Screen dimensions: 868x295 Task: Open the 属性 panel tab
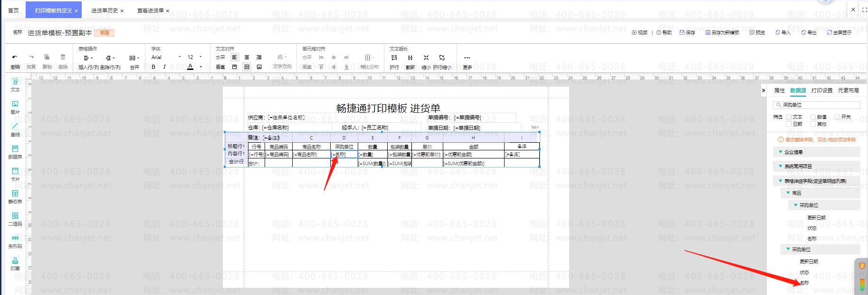[780, 90]
